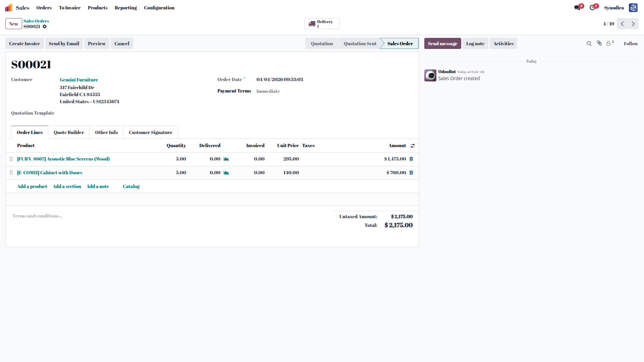
Task: Open the To Invoice menu
Action: 70,8
